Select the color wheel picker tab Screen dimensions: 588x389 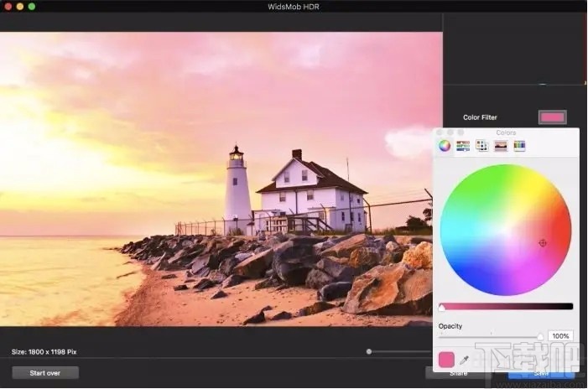click(445, 145)
